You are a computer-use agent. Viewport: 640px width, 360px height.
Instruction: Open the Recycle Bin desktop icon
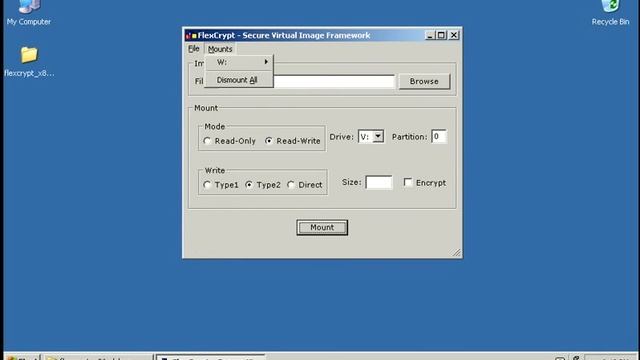click(610, 12)
